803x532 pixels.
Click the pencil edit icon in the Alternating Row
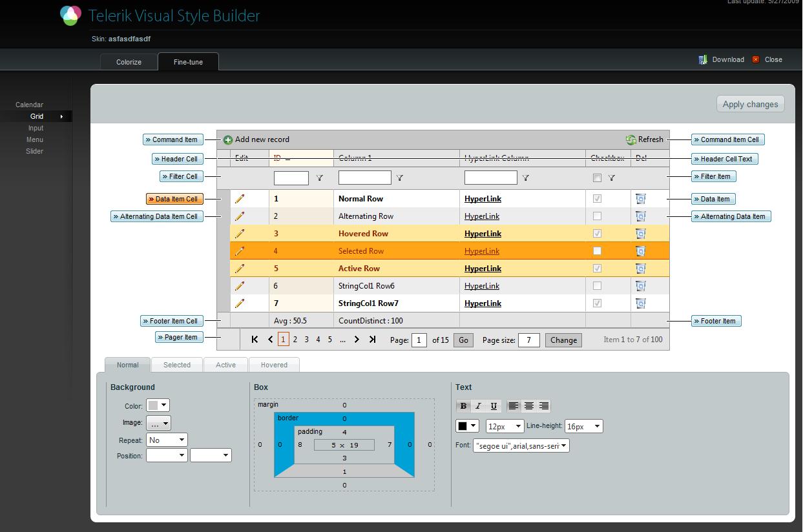tap(240, 216)
